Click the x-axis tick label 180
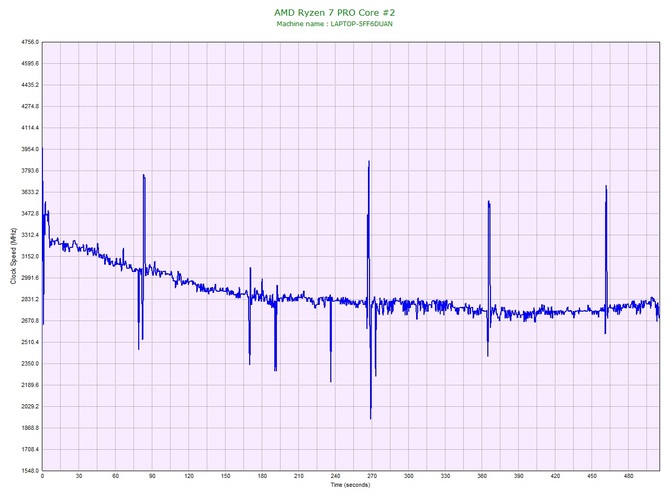This screenshot has width=670, height=502. tap(262, 476)
